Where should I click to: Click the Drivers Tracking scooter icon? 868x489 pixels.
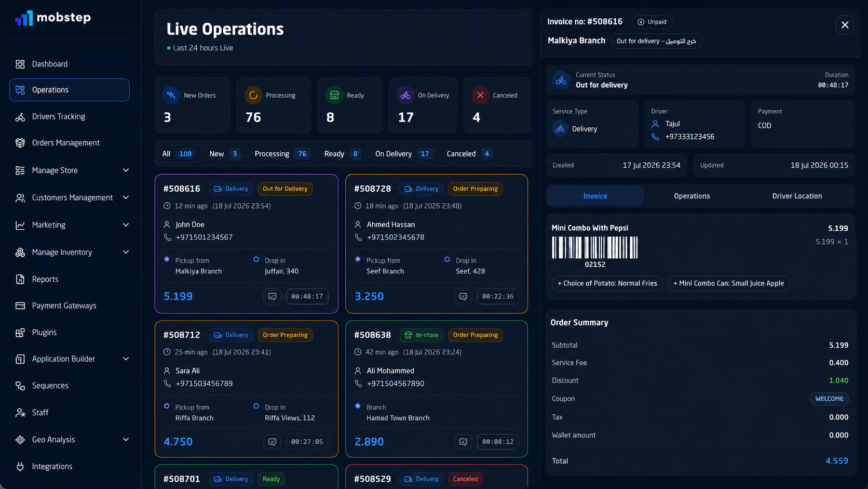pyautogui.click(x=20, y=117)
